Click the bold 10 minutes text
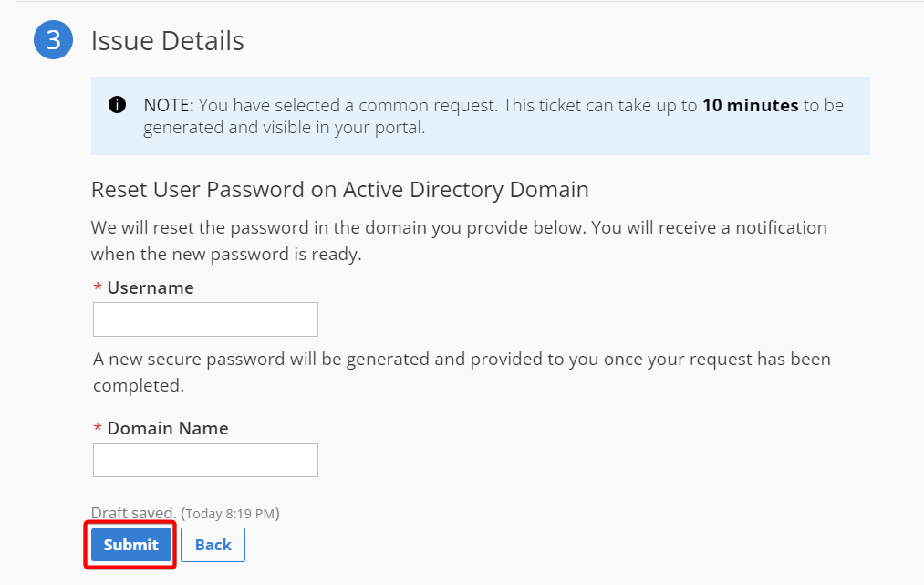 [750, 105]
